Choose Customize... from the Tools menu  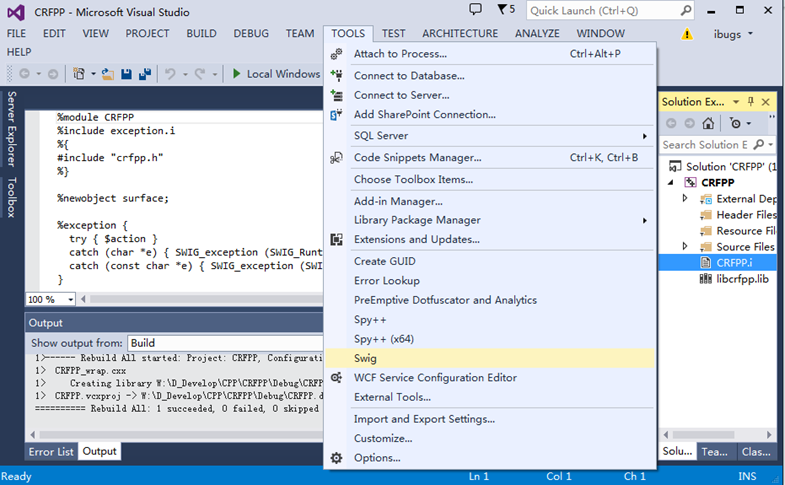click(x=490, y=438)
